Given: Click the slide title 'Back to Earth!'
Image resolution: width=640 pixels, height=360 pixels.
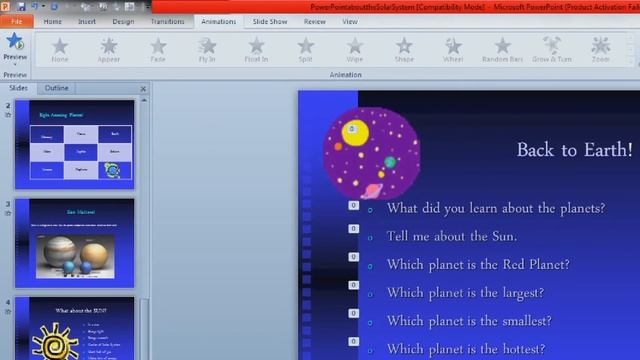Looking at the screenshot, I should pos(575,150).
